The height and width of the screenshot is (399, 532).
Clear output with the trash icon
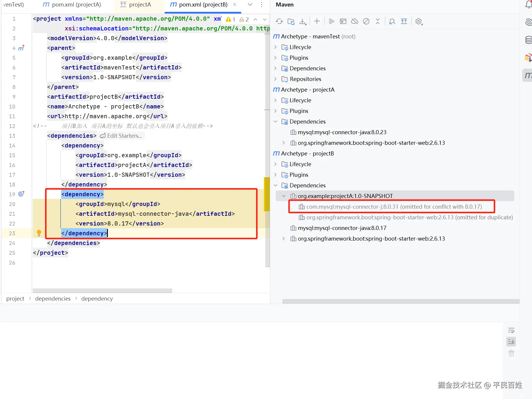(511, 353)
